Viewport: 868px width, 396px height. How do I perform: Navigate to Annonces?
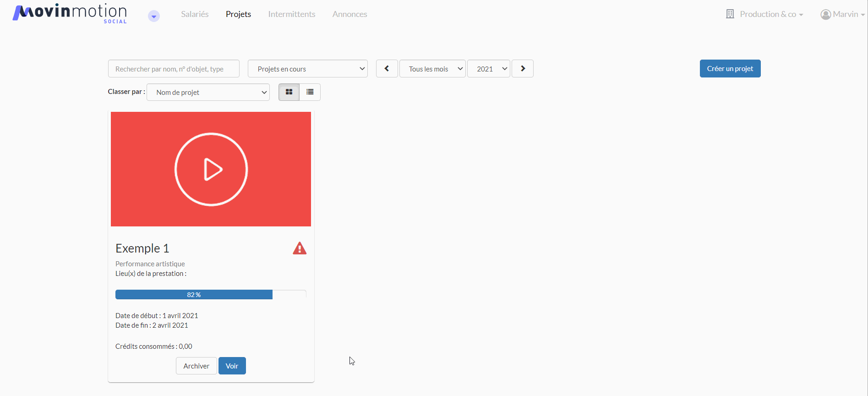pyautogui.click(x=350, y=14)
